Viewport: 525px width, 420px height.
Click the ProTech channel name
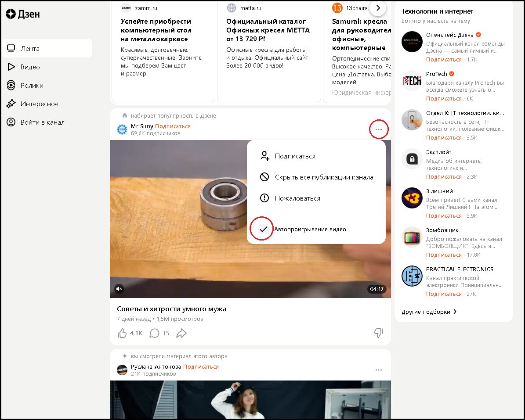pos(436,74)
